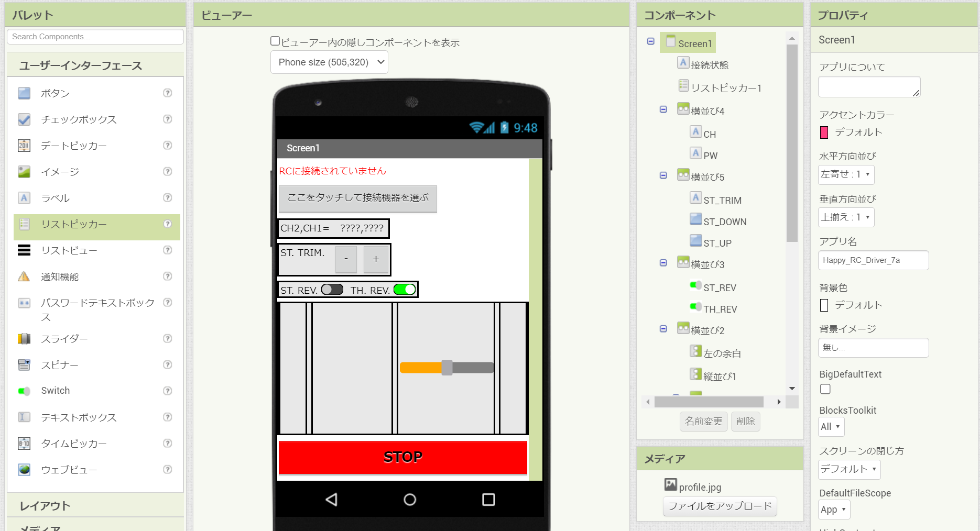Viewport: 980px width, 531px height.
Task: Open help for Switch component
Action: (168, 390)
